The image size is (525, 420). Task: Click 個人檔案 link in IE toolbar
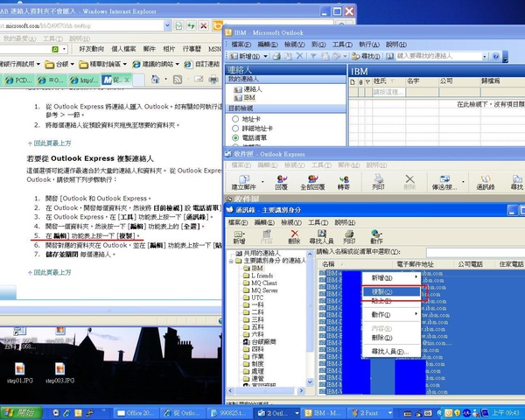click(123, 49)
